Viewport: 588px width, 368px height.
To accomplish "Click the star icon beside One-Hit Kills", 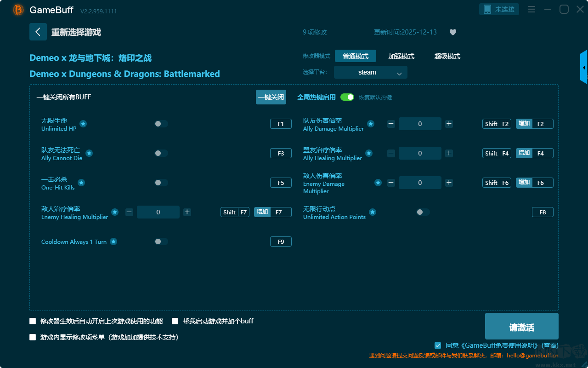I will (81, 183).
